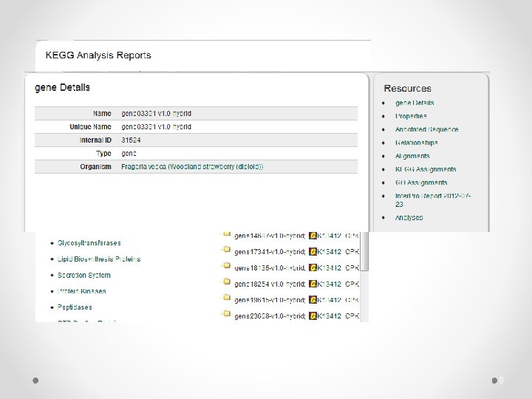Click the Name row value
This screenshot has height=399, width=532.
click(157, 113)
